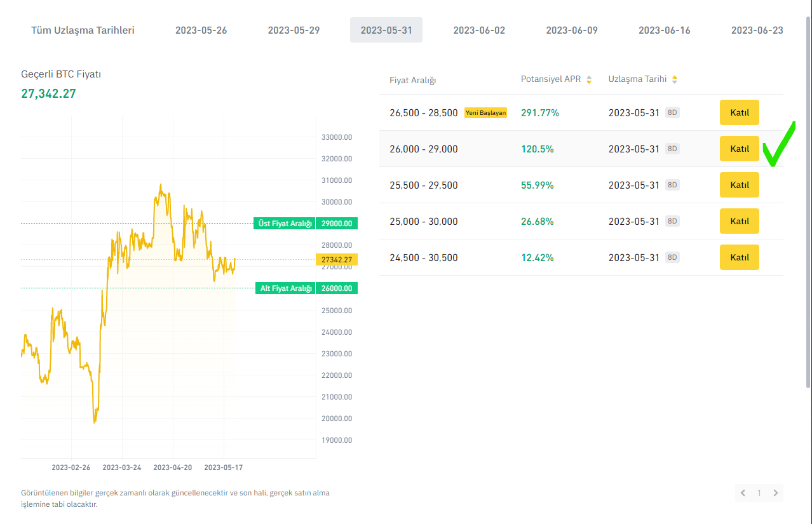The width and height of the screenshot is (812, 524).
Task: Click the 8D badge in the first row
Action: 672,112
